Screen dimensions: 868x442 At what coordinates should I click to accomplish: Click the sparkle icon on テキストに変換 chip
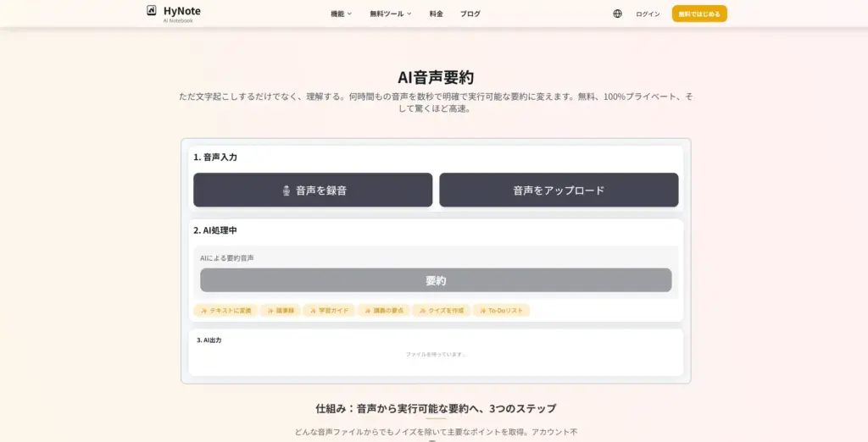(203, 311)
